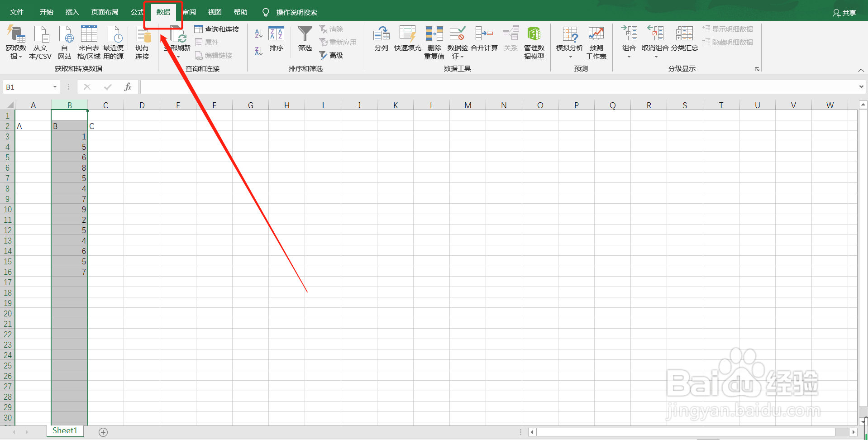The image size is (868, 440).
Task: Expand the 模拟分析 dropdown arrow
Action: pos(570,57)
